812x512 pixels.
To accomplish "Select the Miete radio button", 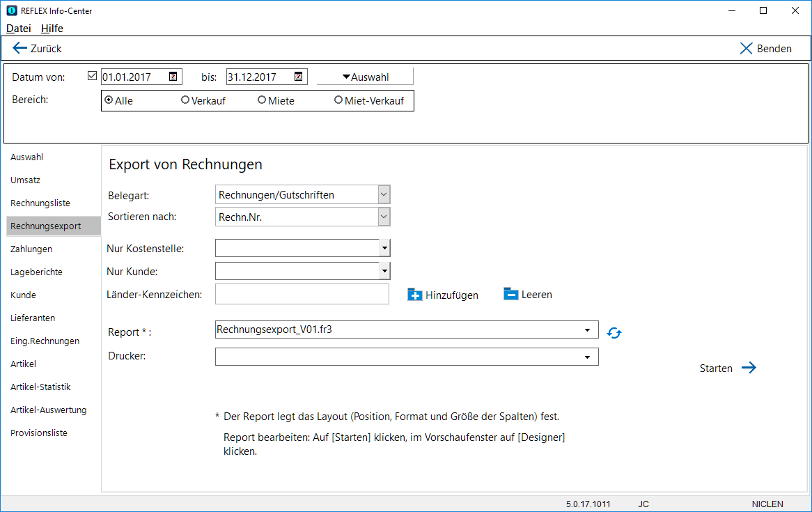I will pos(262,100).
